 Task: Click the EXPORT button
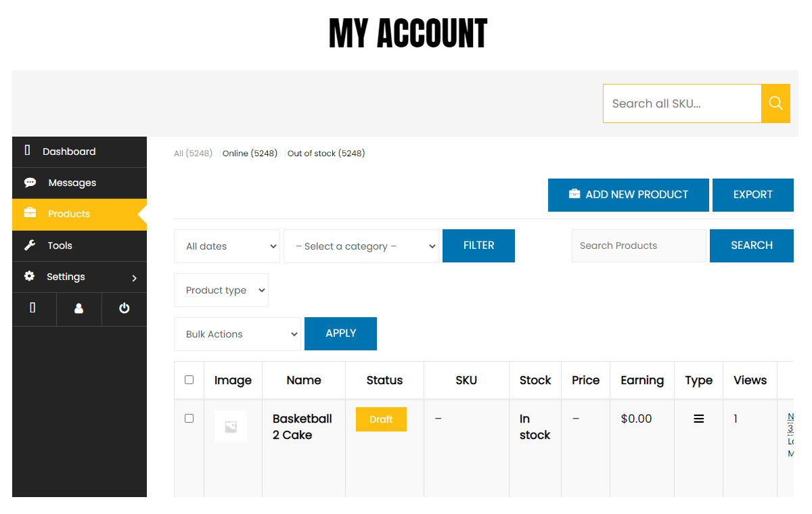tap(752, 195)
